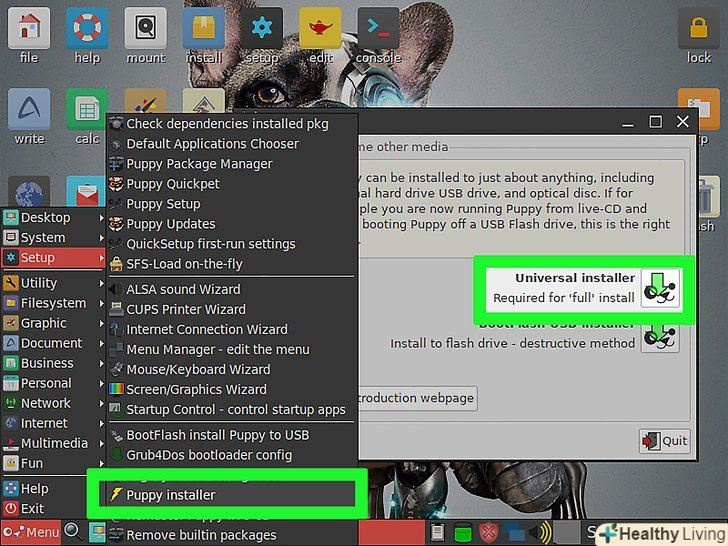Expand the Business submenu
The width and height of the screenshot is (728, 546).
(x=53, y=363)
